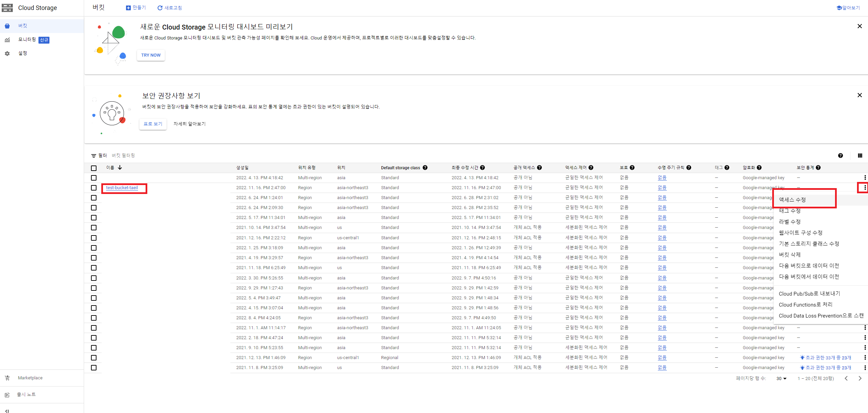Click the 새로고침 refresh button
Image resolution: width=868 pixels, height=413 pixels.
[170, 8]
